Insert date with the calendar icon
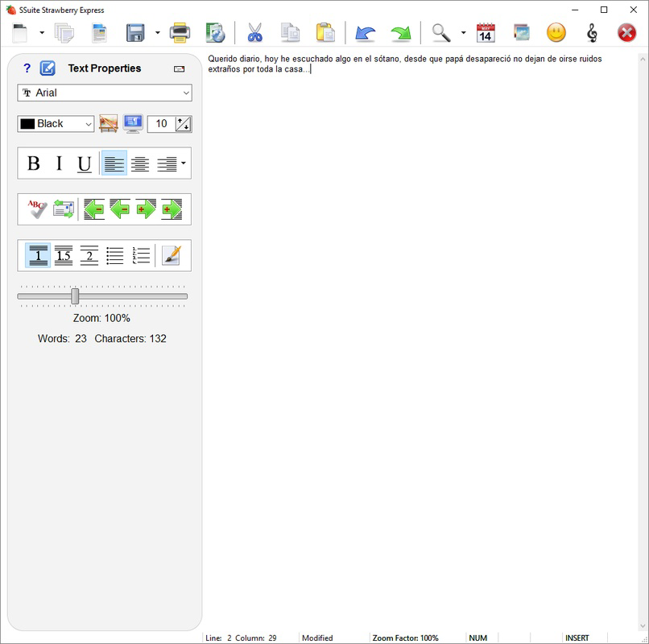Image resolution: width=649 pixels, height=644 pixels. point(486,33)
